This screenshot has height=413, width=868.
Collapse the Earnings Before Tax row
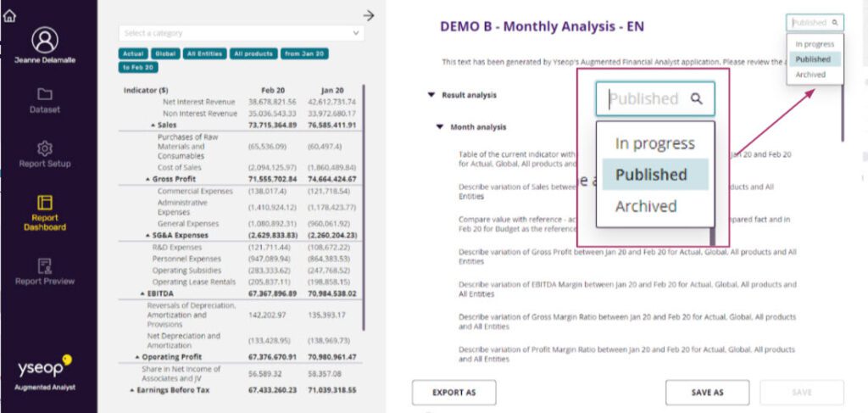[131, 390]
